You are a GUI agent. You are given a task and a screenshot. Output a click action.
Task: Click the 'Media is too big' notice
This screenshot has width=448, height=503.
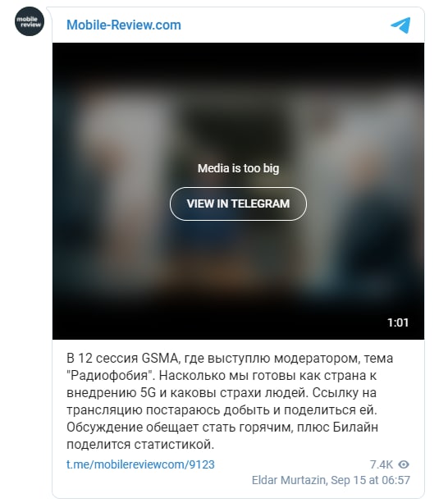point(238,168)
